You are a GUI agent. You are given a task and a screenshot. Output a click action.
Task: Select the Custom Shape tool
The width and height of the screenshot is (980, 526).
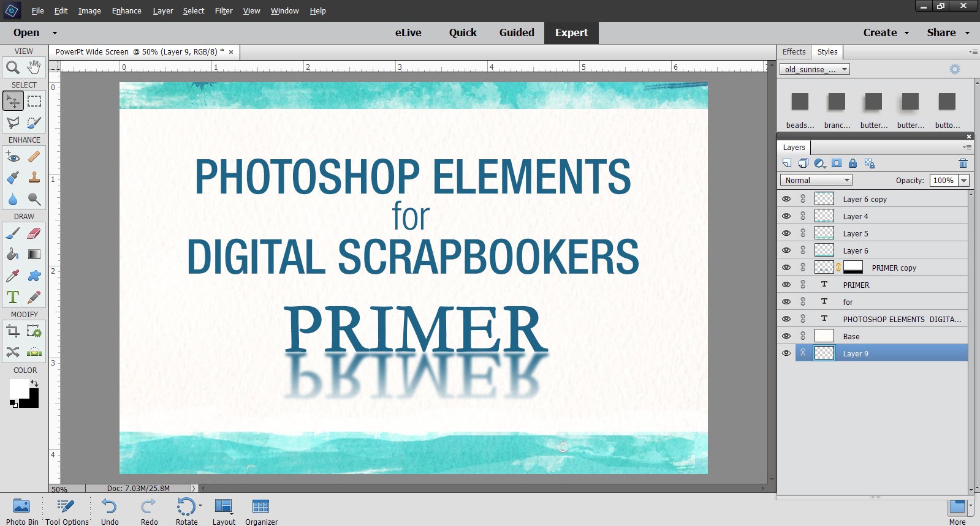(x=34, y=276)
